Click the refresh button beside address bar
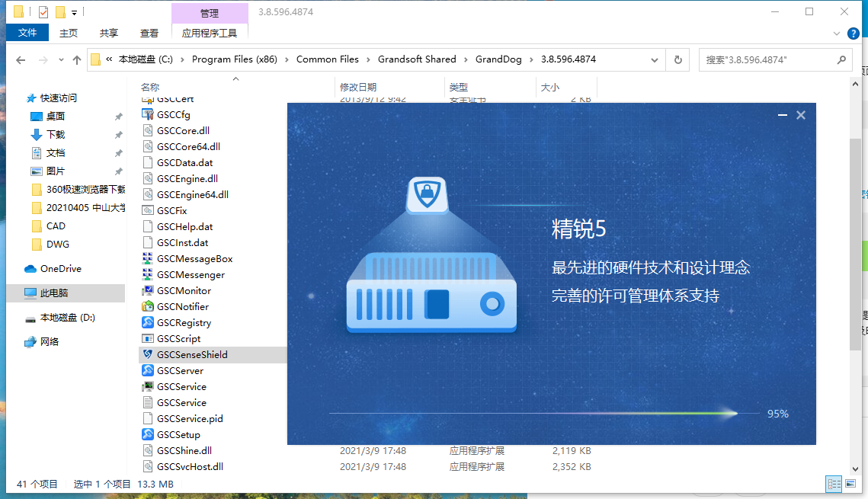This screenshot has height=499, width=868. tap(677, 59)
